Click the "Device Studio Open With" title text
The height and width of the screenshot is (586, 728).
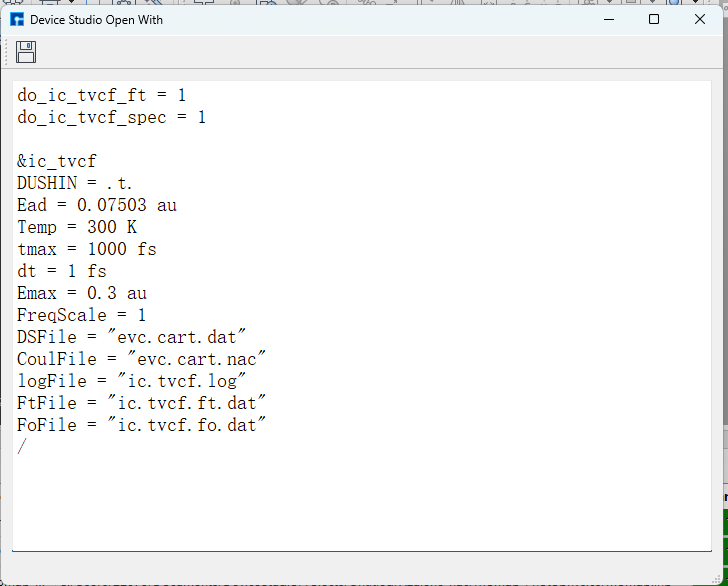click(96, 20)
